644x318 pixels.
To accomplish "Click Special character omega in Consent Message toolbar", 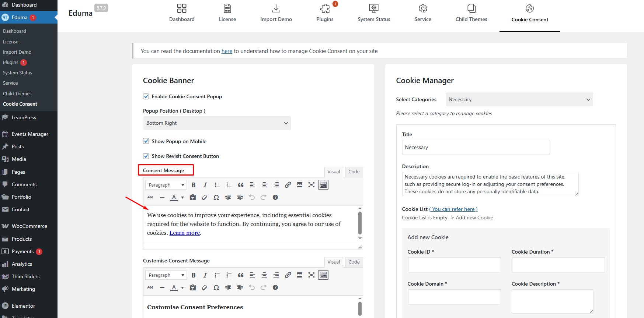I will (216, 197).
